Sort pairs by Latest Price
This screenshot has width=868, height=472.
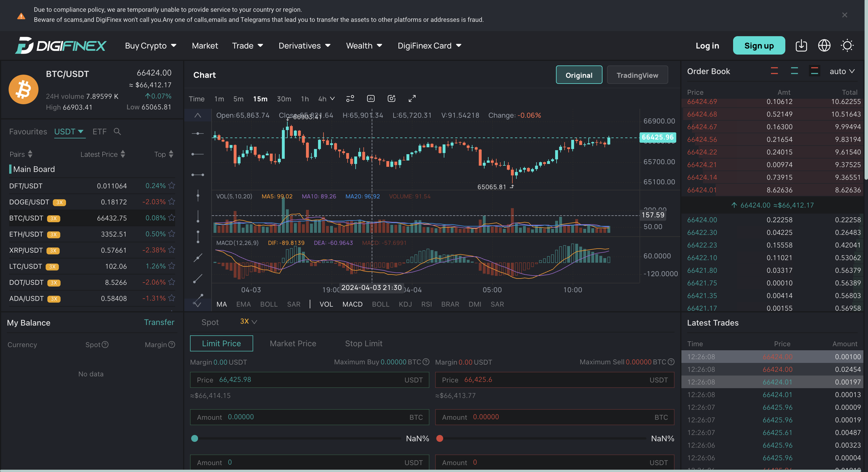(103, 154)
